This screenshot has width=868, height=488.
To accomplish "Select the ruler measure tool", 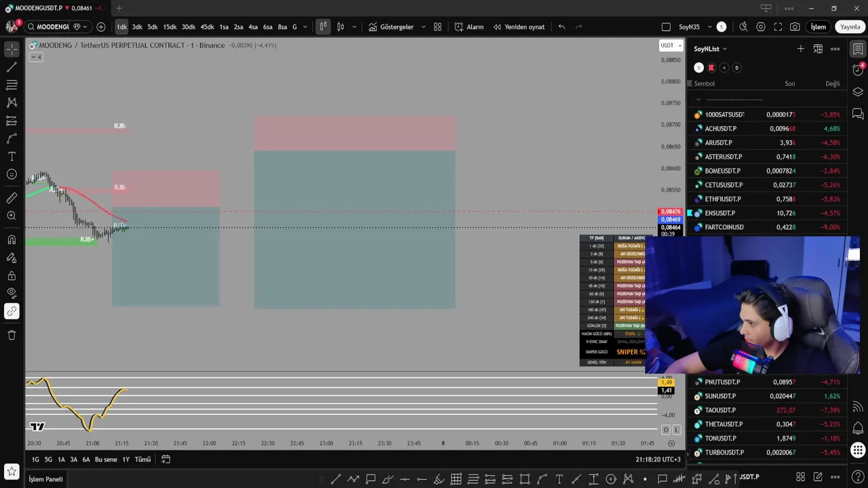I will [12, 198].
